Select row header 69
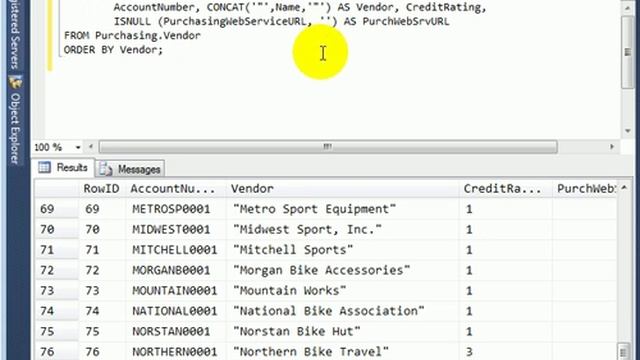 point(57,209)
